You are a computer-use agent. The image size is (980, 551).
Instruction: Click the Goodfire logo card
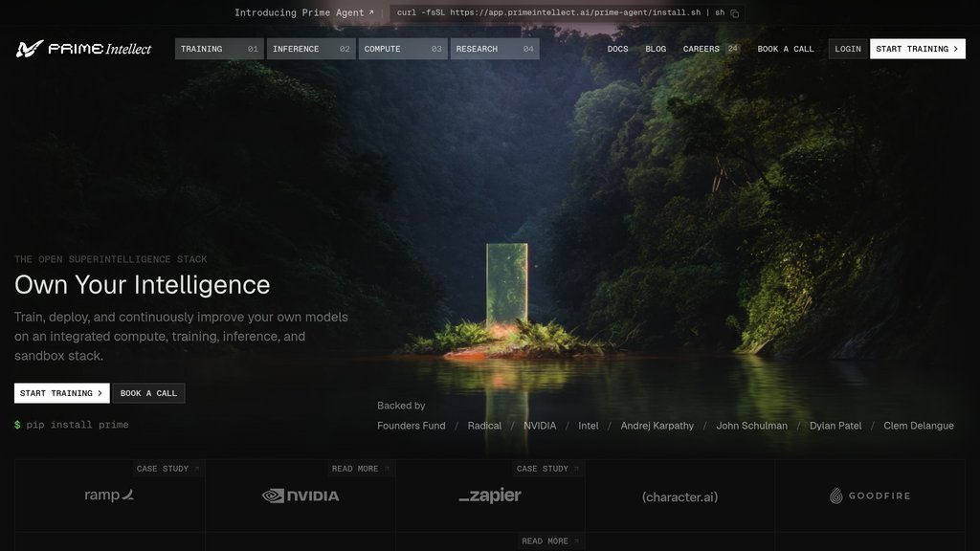[x=870, y=496]
